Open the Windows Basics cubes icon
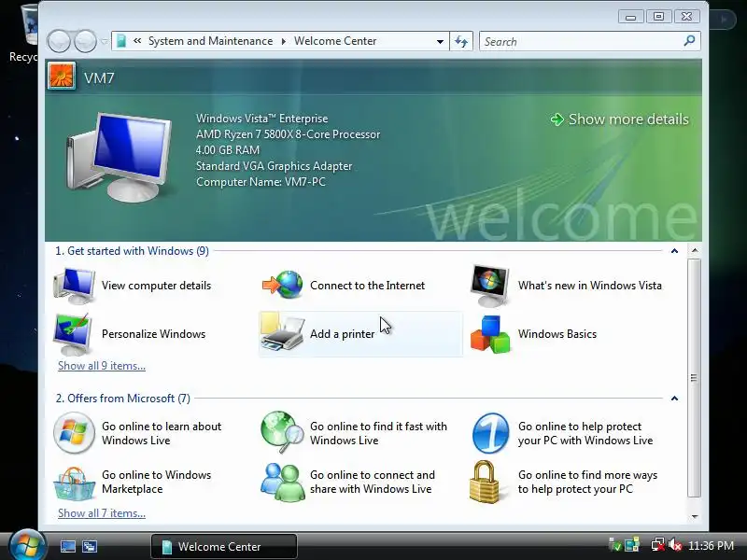Image resolution: width=747 pixels, height=560 pixels. pyautogui.click(x=490, y=334)
